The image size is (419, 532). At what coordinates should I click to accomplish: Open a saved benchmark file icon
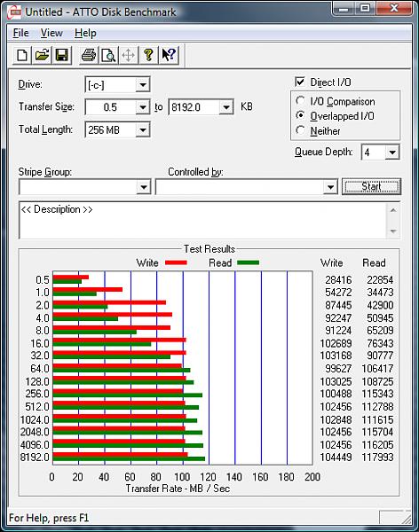(x=42, y=55)
